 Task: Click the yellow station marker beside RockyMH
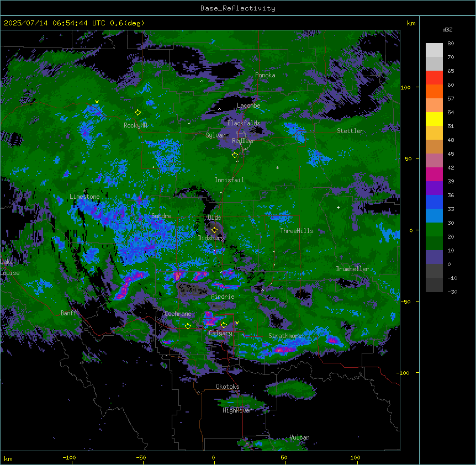137,112
